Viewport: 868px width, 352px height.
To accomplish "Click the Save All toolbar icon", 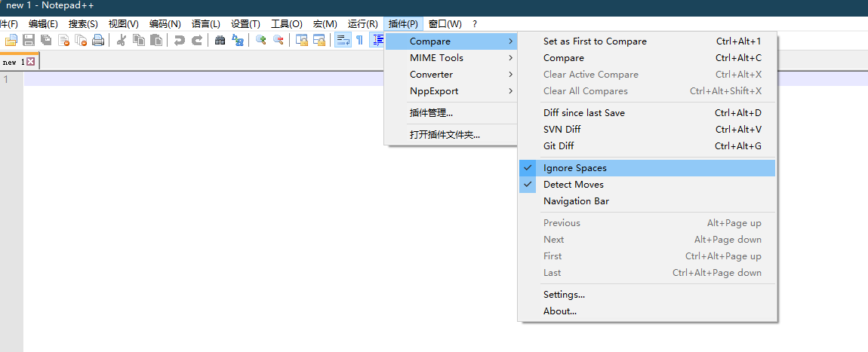I will coord(47,40).
